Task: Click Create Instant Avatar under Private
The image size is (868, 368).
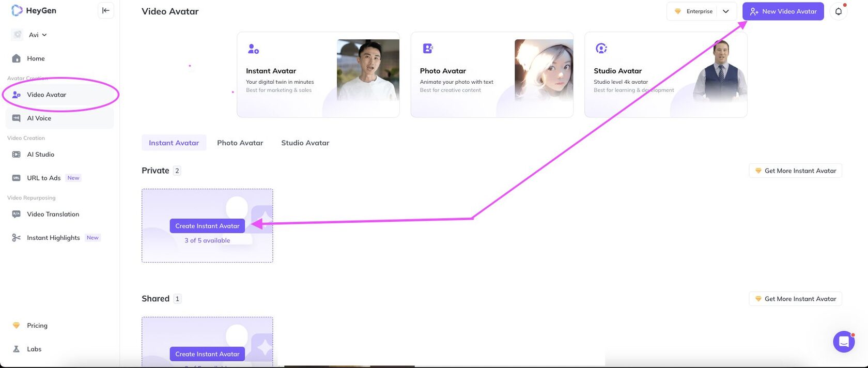Action: coord(207,226)
